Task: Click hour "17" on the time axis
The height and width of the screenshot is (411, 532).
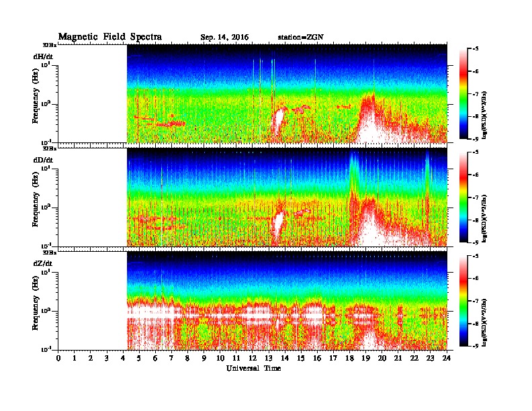Action: tap(333, 359)
